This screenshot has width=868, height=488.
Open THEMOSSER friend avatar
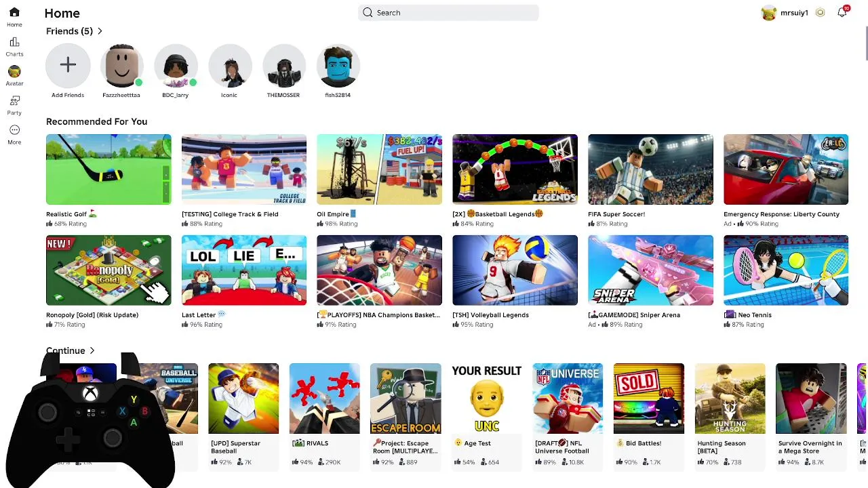283,65
